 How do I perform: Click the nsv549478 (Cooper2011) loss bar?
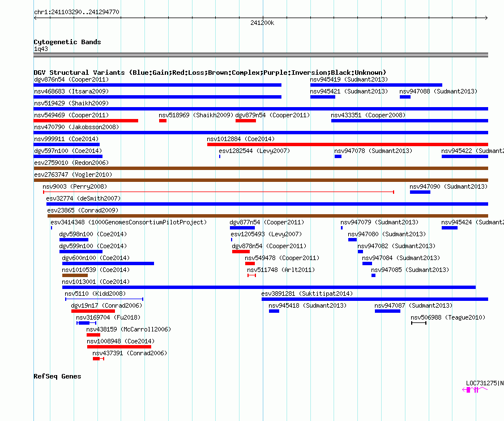pos(250,263)
